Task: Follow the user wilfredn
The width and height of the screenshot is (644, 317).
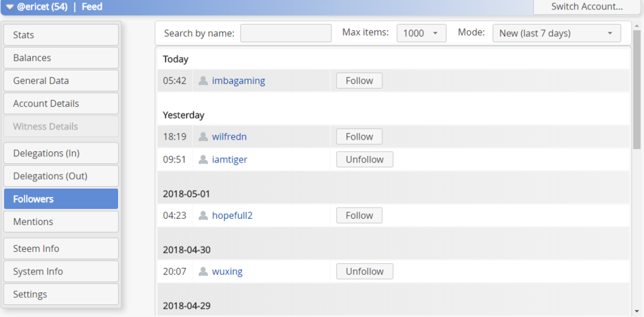Action: (359, 136)
